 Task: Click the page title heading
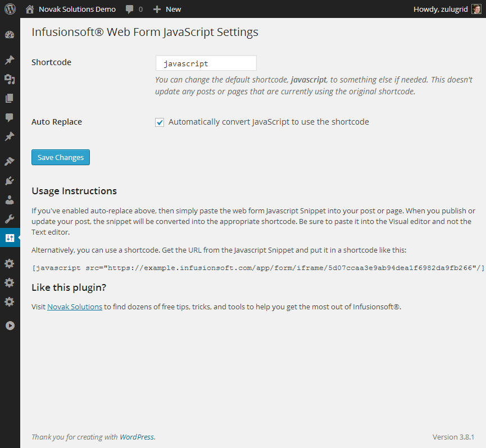coord(145,32)
